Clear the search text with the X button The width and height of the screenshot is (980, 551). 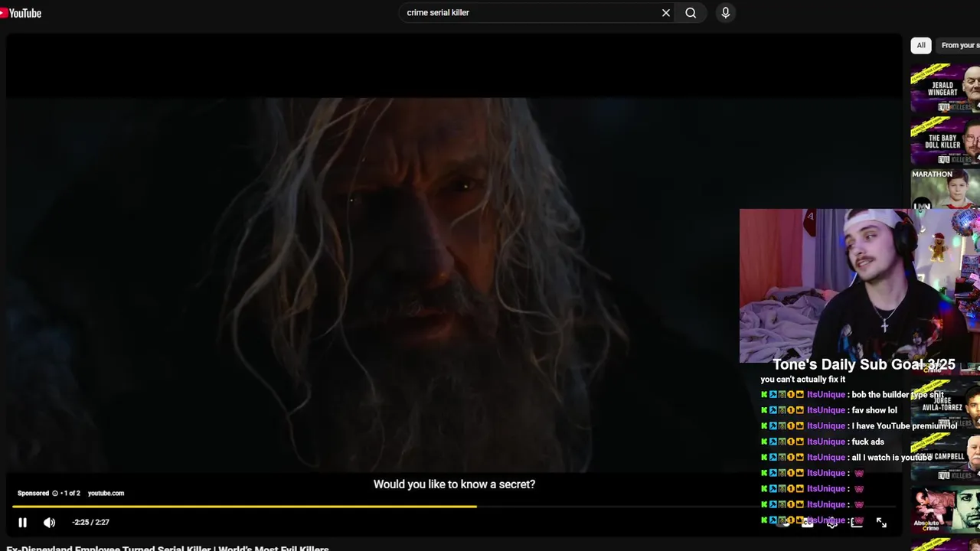tap(666, 13)
